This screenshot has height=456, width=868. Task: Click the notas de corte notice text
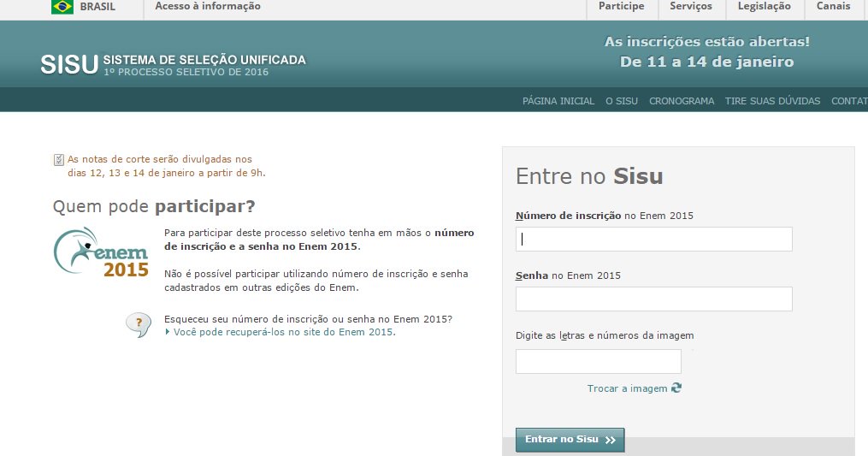[166, 166]
